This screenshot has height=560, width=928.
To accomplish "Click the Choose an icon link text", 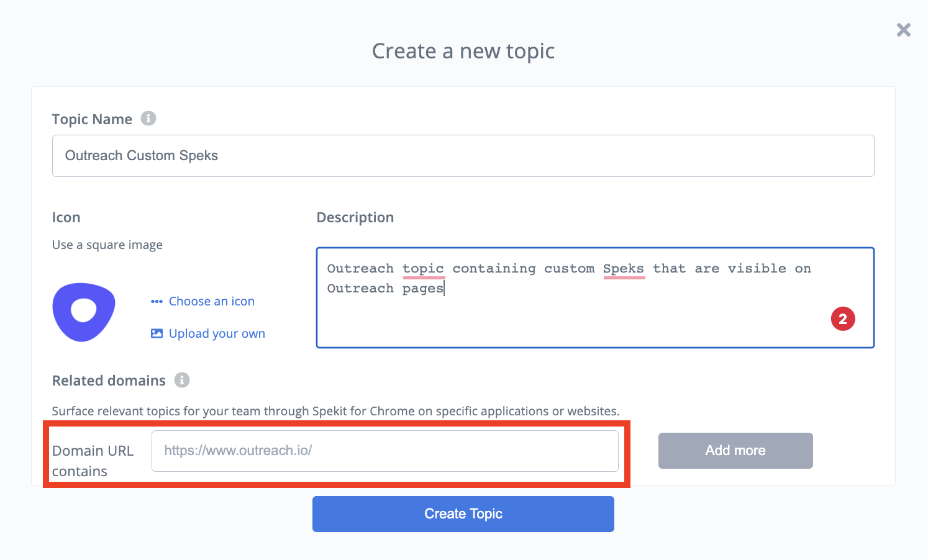I will [212, 301].
